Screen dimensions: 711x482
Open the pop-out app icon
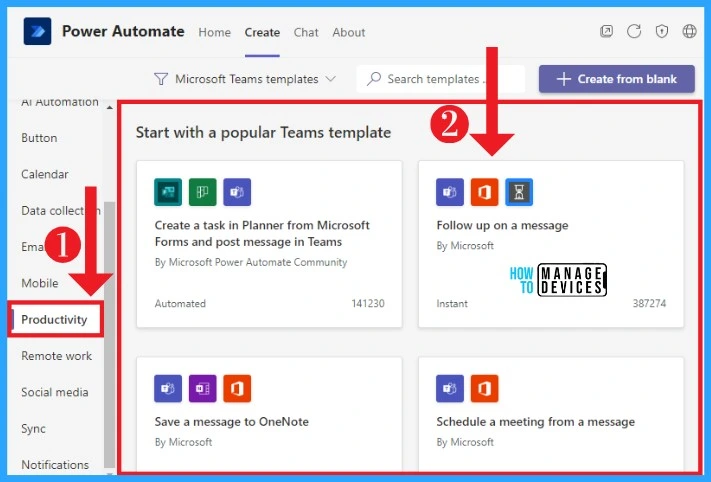click(606, 31)
